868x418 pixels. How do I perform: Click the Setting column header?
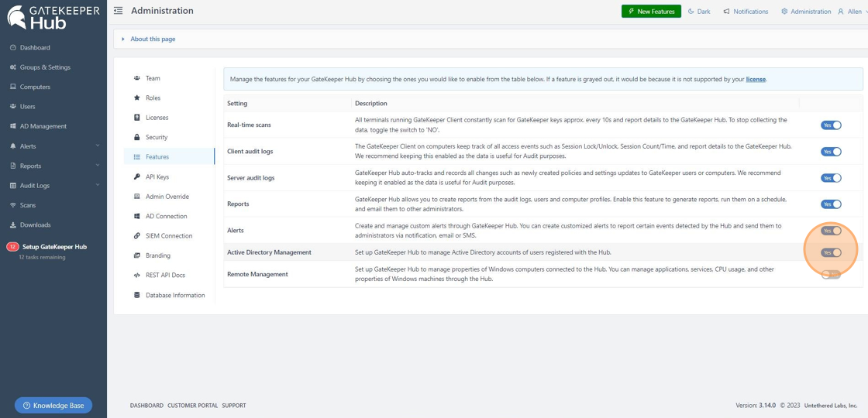tap(237, 104)
